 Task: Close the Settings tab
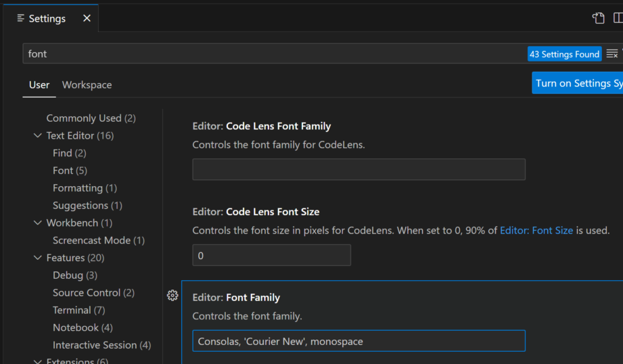coord(87,18)
